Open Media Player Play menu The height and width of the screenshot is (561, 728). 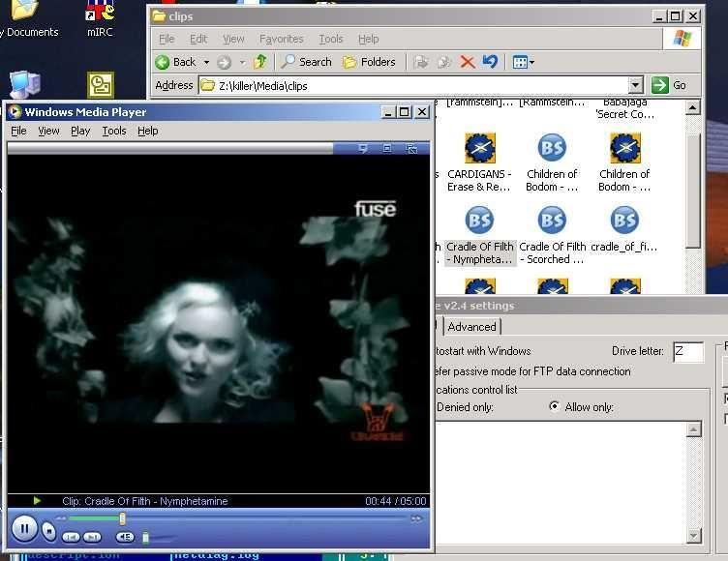coord(80,131)
